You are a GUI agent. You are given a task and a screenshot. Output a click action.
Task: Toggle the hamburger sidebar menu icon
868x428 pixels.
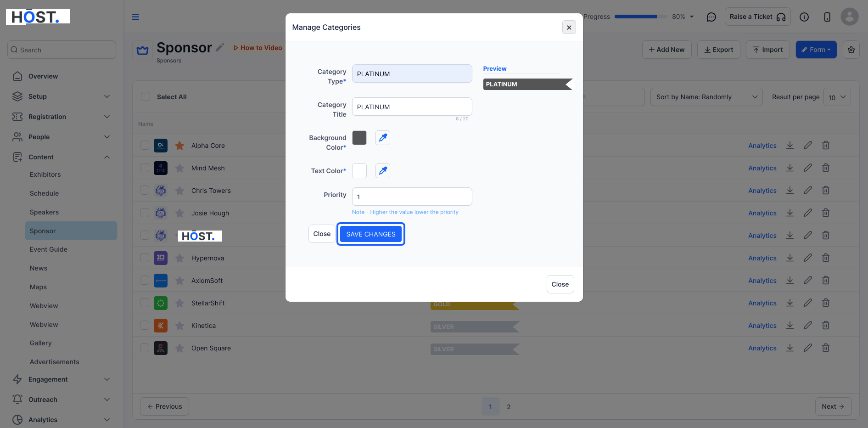click(x=135, y=17)
